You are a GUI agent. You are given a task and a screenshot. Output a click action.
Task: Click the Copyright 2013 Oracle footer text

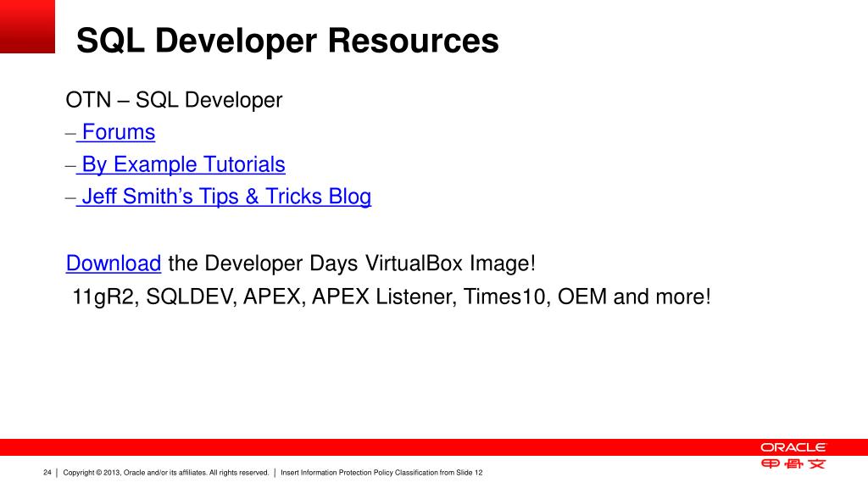tap(165, 473)
